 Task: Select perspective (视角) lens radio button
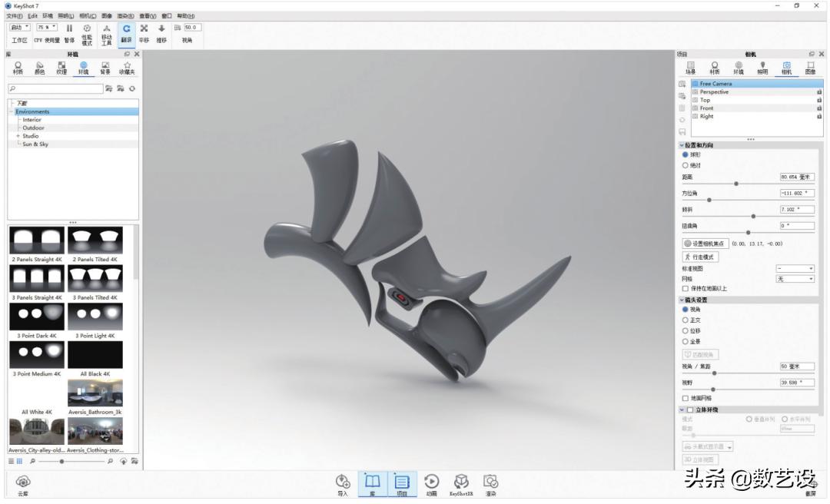coord(685,309)
